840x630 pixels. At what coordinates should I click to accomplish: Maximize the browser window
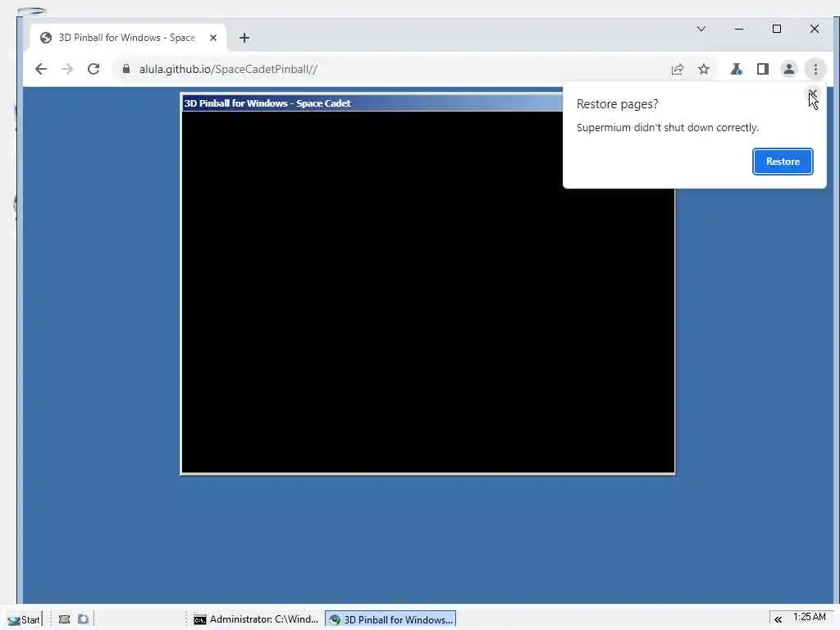(777, 29)
